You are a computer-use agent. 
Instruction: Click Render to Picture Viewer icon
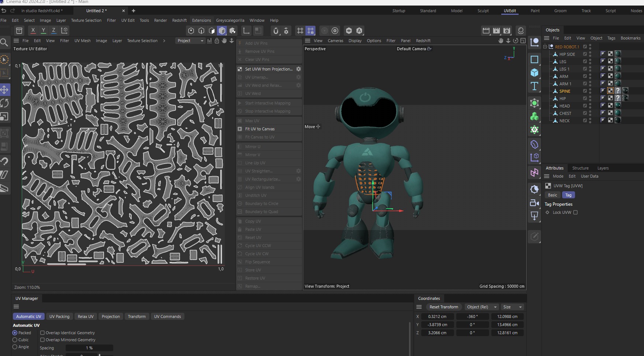point(496,31)
